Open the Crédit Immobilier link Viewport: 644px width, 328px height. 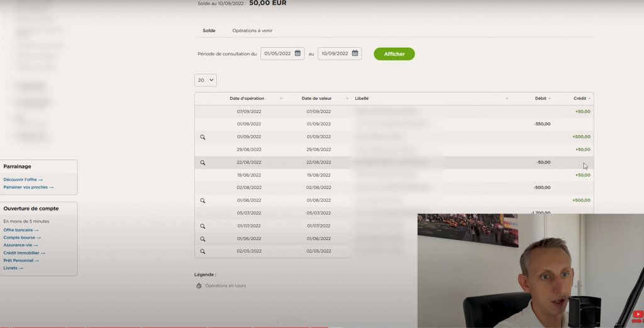[x=24, y=253]
